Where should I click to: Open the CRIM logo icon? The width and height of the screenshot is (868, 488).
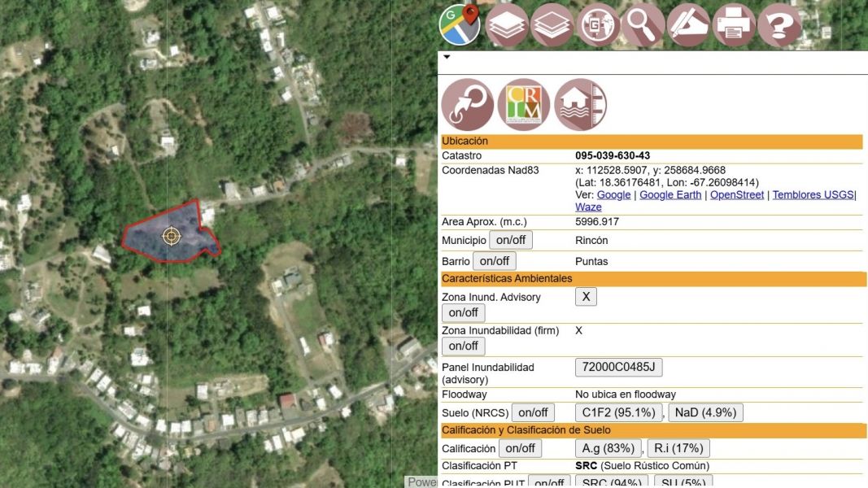coord(524,105)
